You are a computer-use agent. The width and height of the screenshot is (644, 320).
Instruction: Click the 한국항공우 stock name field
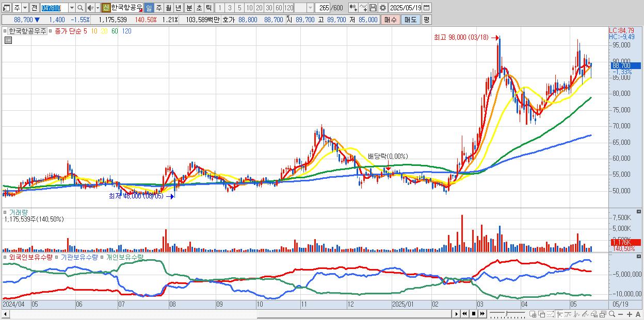(127, 8)
